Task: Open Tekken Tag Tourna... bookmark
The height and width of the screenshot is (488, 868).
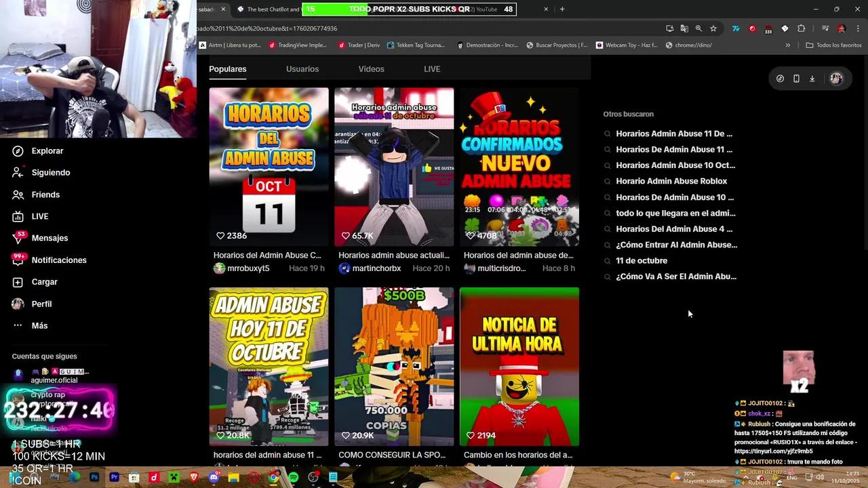Action: [416, 45]
